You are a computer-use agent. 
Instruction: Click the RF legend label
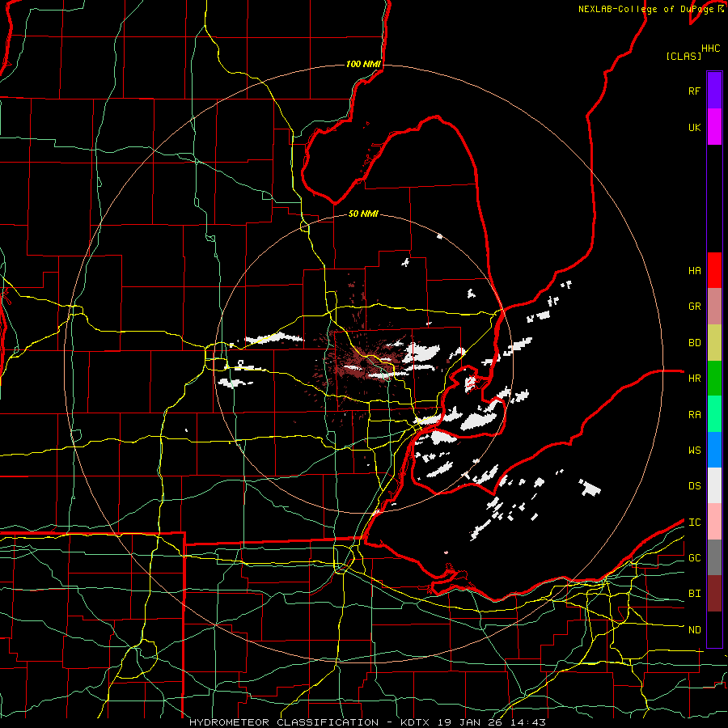click(x=695, y=91)
